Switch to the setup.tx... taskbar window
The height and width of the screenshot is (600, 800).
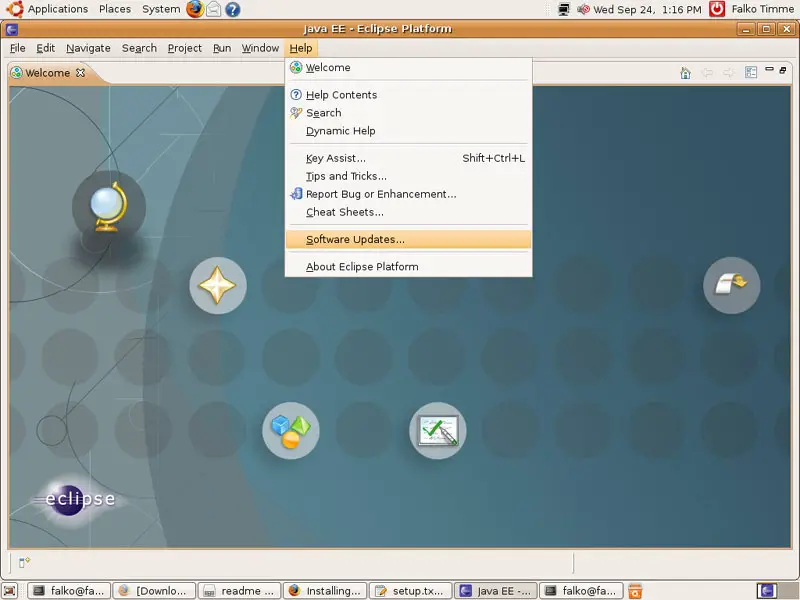click(410, 591)
